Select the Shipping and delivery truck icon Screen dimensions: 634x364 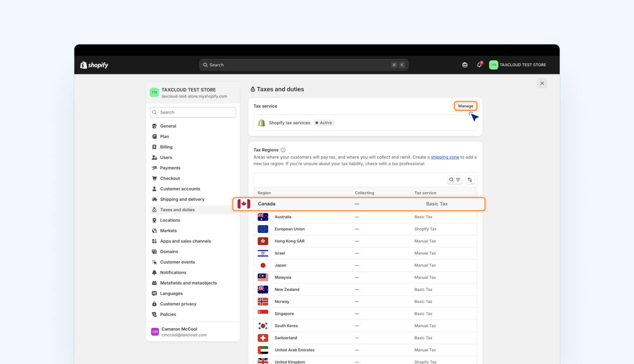coord(154,199)
